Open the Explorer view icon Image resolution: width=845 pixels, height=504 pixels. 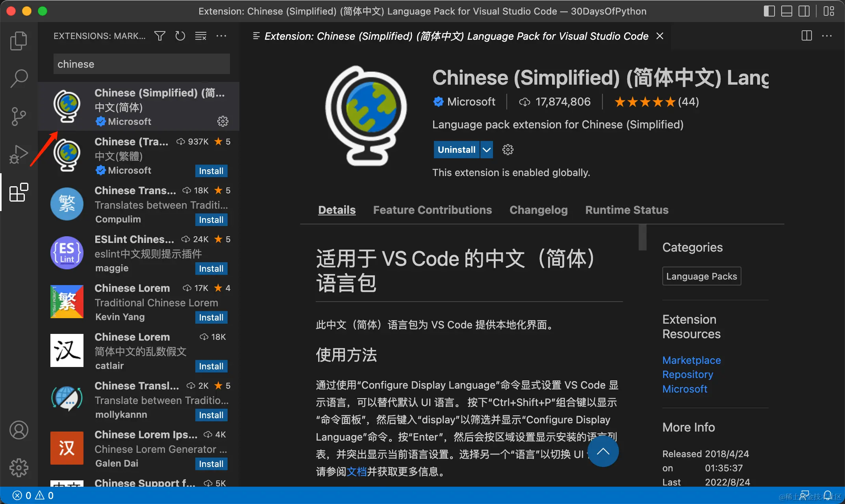coord(19,41)
